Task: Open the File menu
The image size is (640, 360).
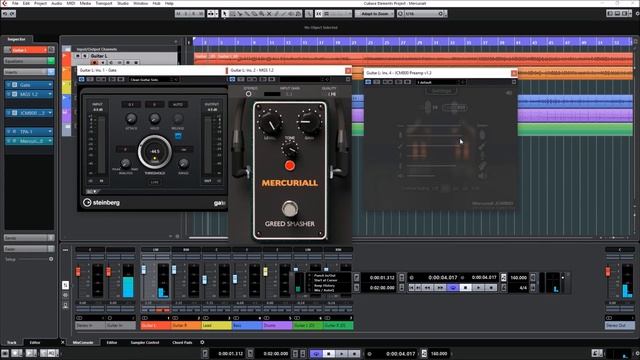Action: point(15,3)
